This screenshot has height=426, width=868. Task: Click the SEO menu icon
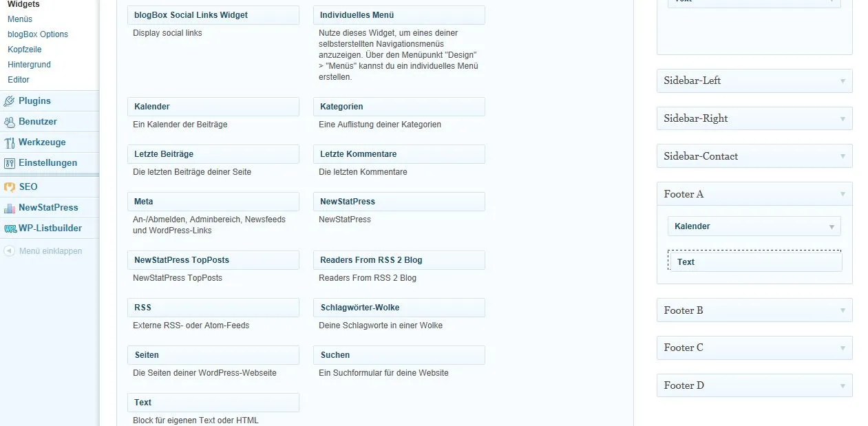click(x=9, y=187)
